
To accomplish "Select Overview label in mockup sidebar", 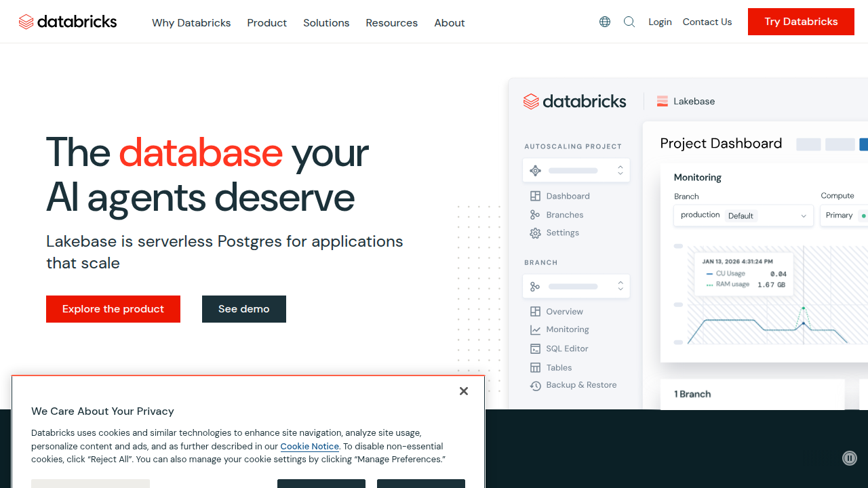I will click(565, 312).
